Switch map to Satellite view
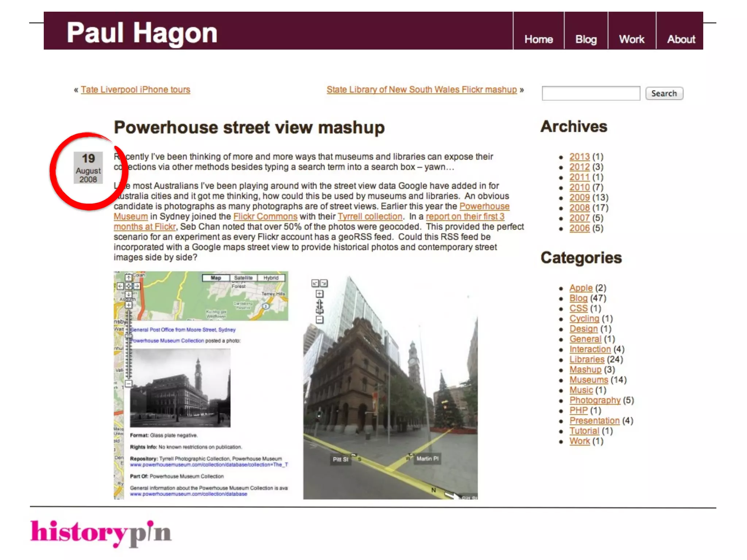This screenshot has width=747, height=560. tap(243, 278)
